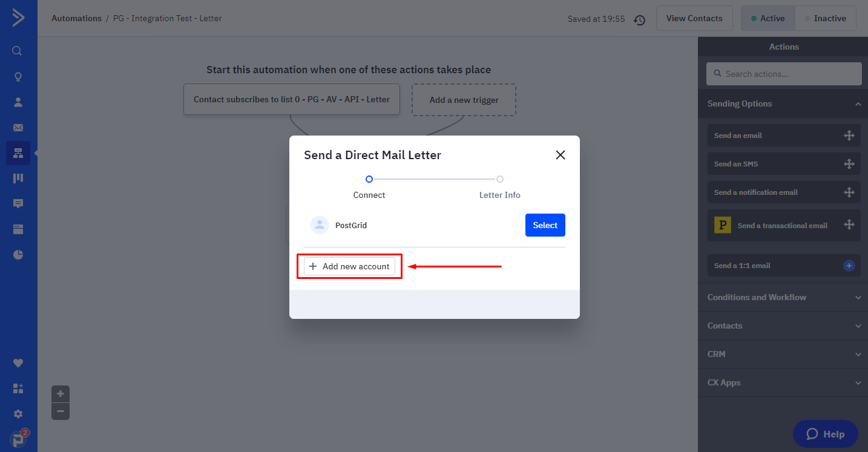Open Settings via the sidebar gear icon

pos(18,414)
